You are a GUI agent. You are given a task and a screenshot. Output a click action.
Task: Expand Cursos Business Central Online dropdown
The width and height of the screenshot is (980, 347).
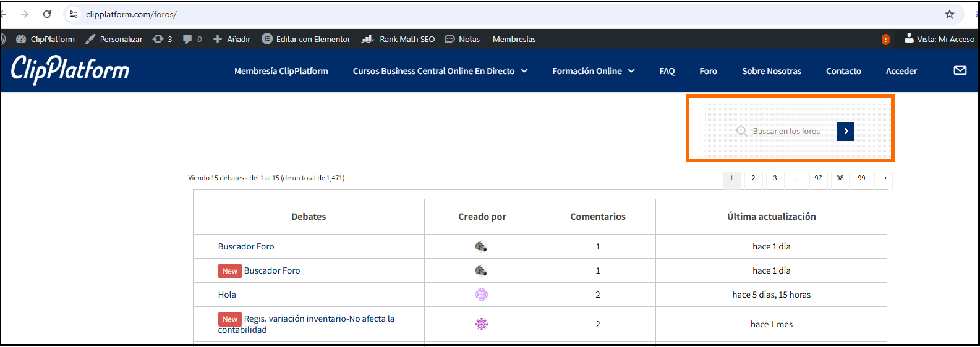(524, 71)
